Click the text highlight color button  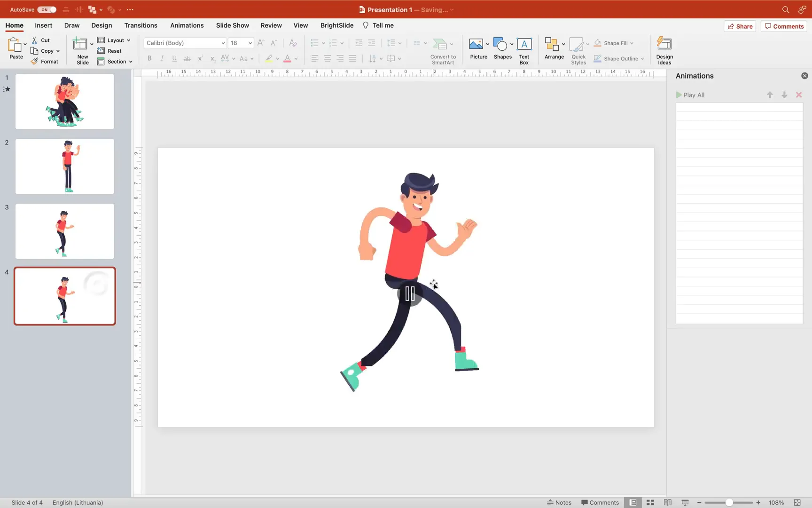pos(269,58)
